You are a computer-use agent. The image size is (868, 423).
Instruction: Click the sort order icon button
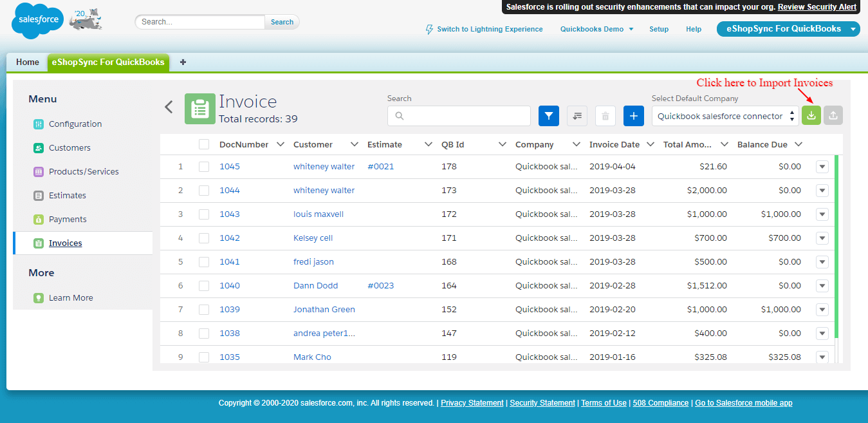click(x=577, y=116)
